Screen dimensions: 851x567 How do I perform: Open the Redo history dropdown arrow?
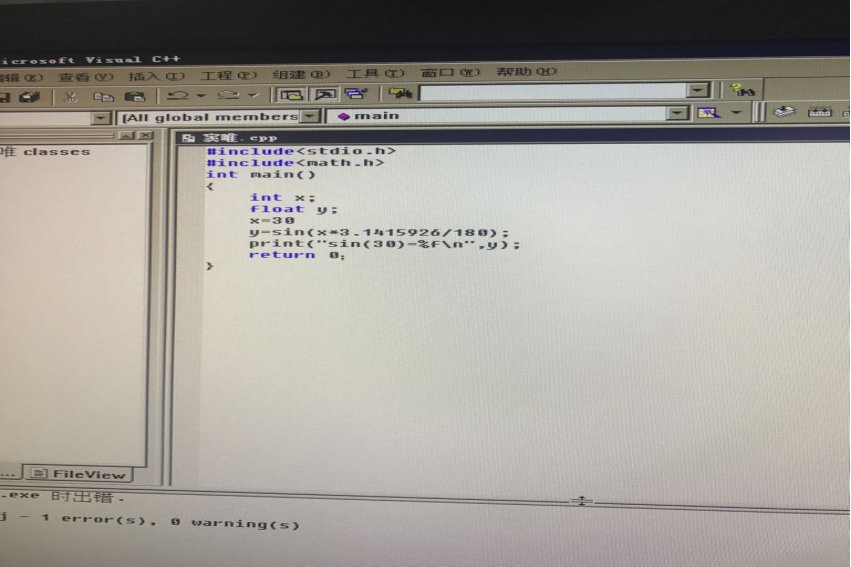click(252, 95)
